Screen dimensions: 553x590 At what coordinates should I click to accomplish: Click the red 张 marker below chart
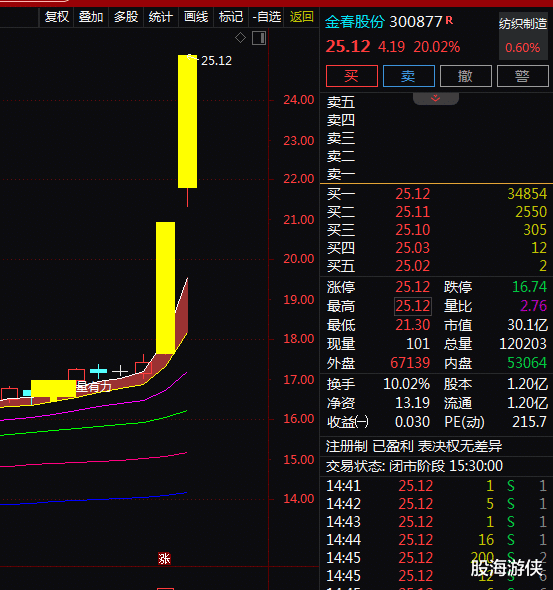point(164,558)
